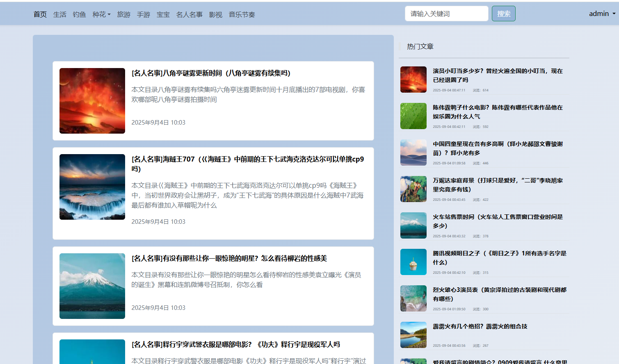Click the keyword search input field
The width and height of the screenshot is (619, 364).
(x=446, y=13)
